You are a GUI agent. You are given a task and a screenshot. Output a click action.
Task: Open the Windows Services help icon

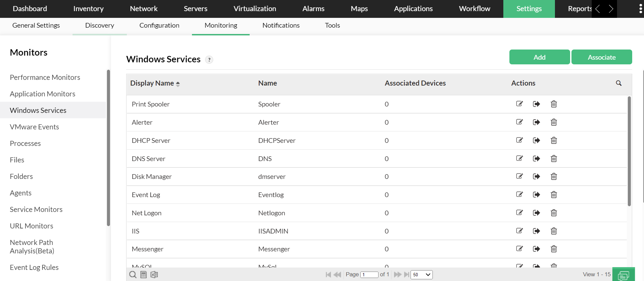coord(209,60)
